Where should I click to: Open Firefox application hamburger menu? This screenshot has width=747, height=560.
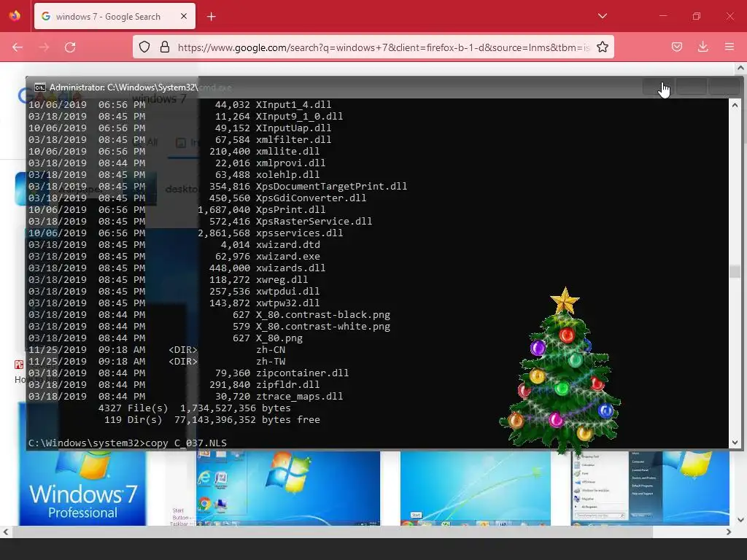[x=729, y=47]
